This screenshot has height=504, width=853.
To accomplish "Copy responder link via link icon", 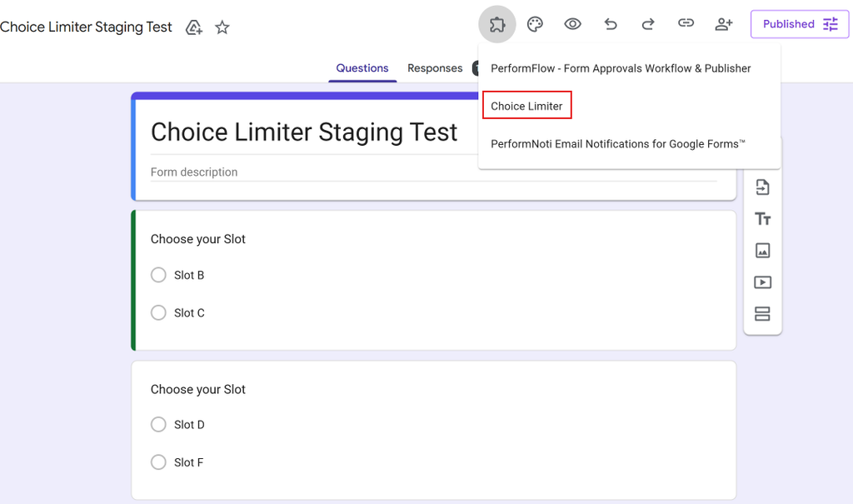I will coord(686,22).
